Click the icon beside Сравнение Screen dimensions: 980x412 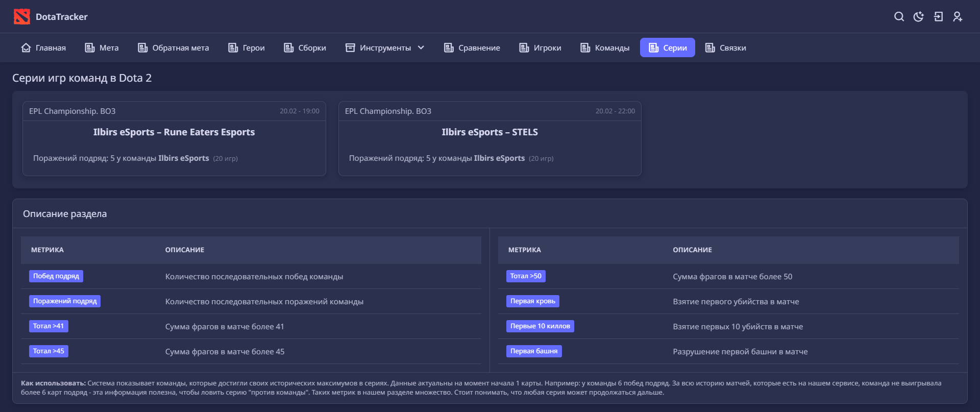tap(449, 47)
